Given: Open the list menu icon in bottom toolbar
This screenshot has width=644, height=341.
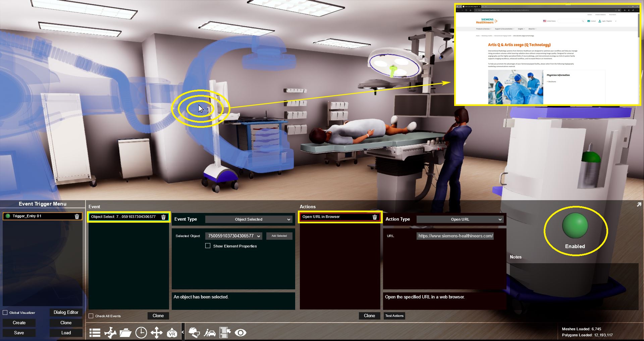Looking at the screenshot, I should pyautogui.click(x=95, y=333).
